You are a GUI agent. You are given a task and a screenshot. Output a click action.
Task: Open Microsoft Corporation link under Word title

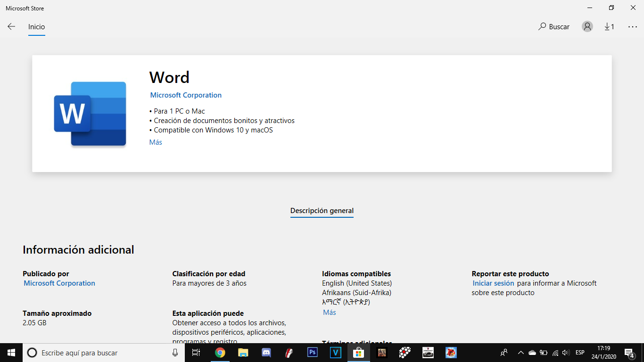click(x=186, y=95)
